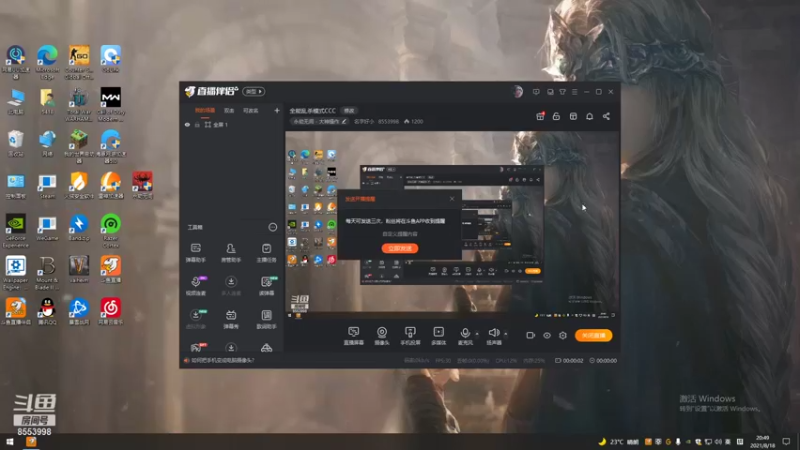Select the 全屏1 source row
Image resolution: width=800 pixels, height=450 pixels.
click(232, 124)
